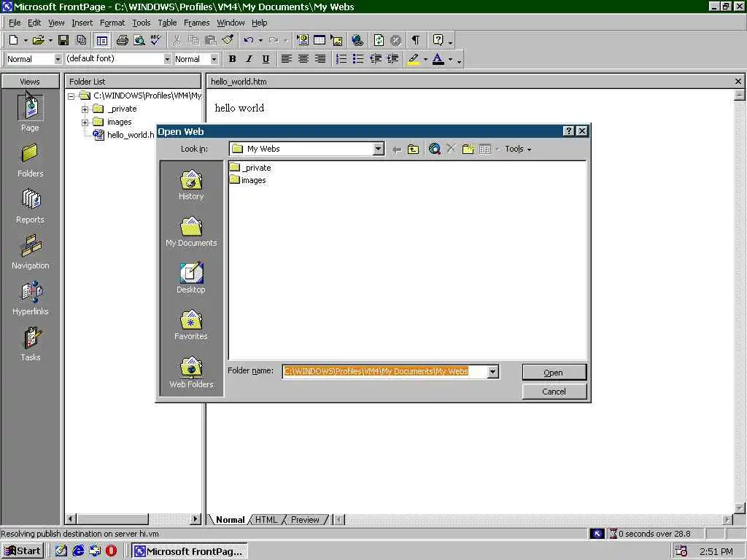The image size is (747, 560).
Task: Click the Print toolbar icon
Action: point(123,41)
